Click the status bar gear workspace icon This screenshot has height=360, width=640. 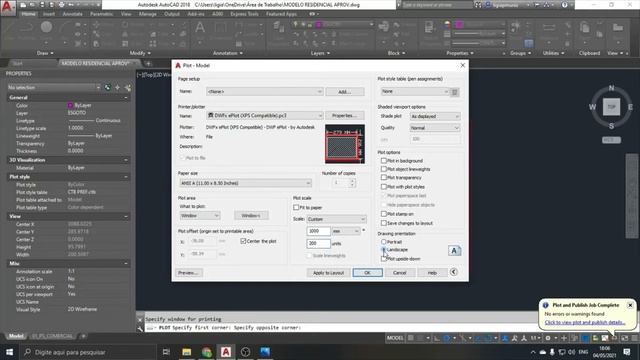click(x=548, y=338)
